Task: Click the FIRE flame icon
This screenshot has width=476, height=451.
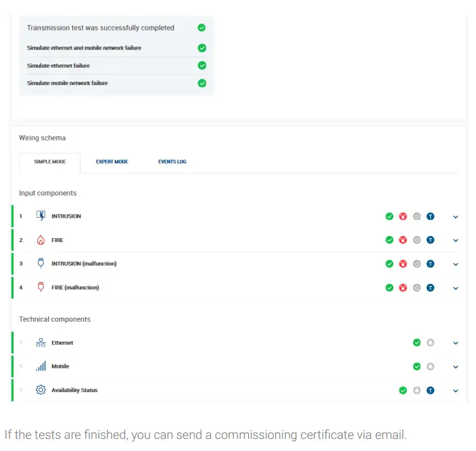Action: point(41,240)
